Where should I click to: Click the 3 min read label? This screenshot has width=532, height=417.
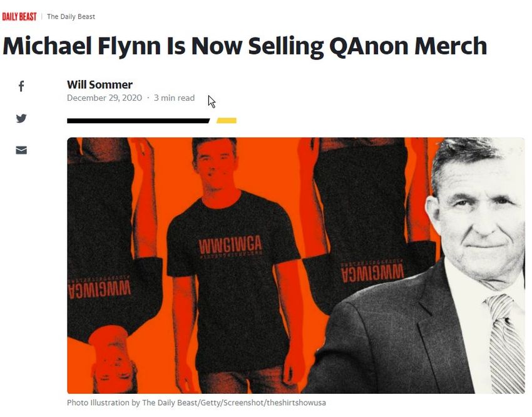click(x=175, y=98)
